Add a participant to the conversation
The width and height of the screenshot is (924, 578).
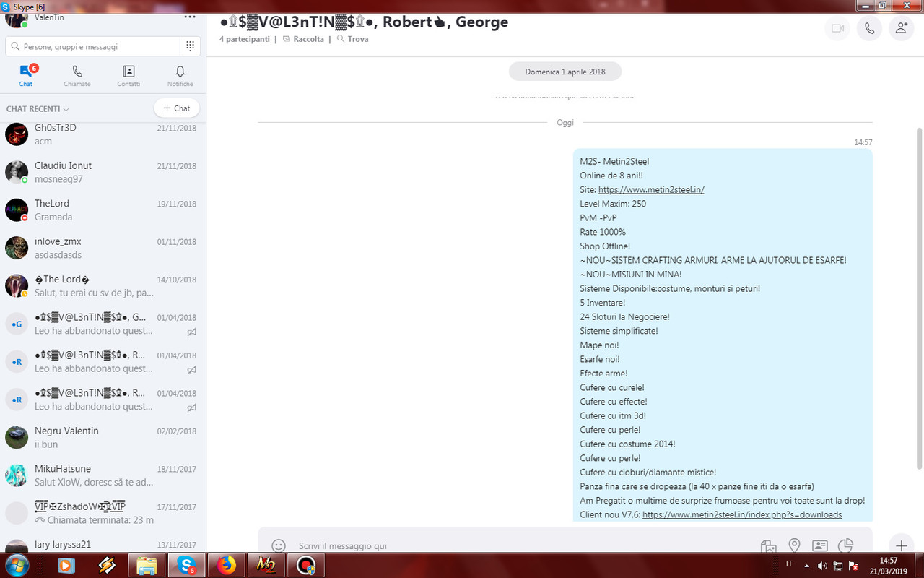(x=901, y=28)
